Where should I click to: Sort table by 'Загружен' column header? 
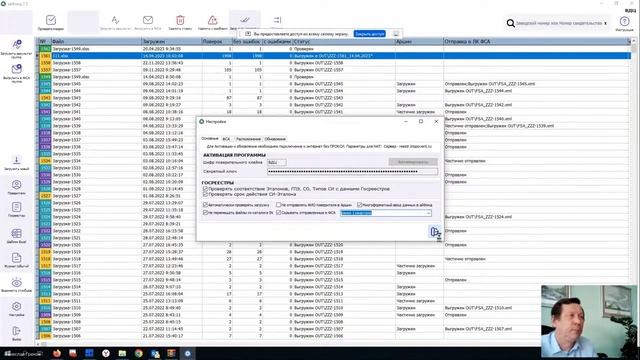click(x=171, y=42)
